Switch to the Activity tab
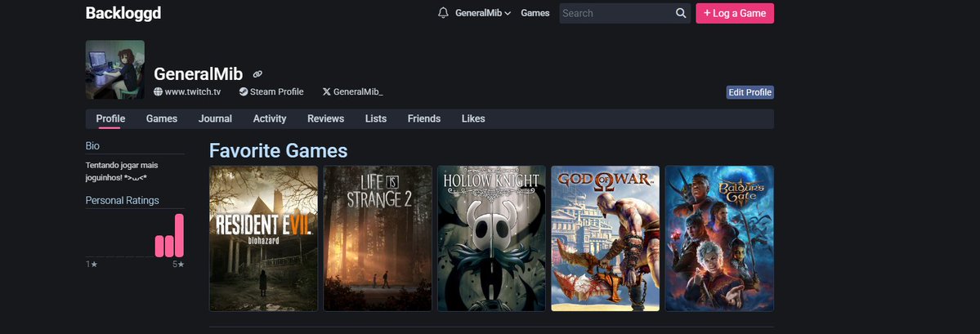980x334 pixels. click(270, 118)
